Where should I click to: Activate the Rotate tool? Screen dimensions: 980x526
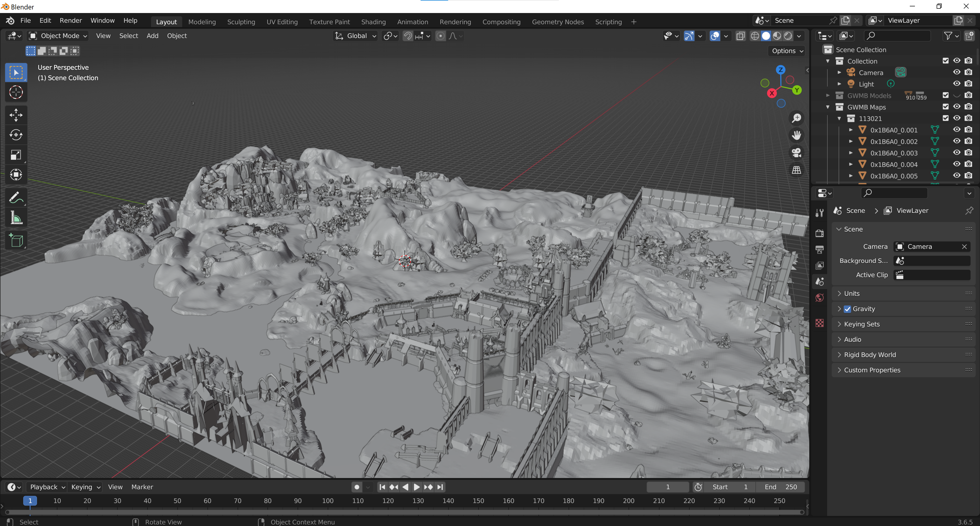[x=16, y=135]
